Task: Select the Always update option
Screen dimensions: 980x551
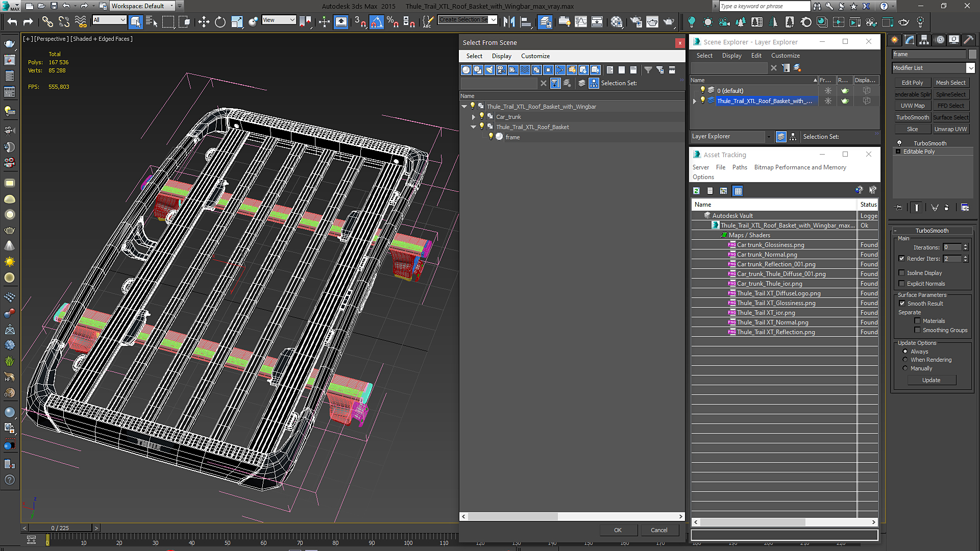Action: click(905, 352)
